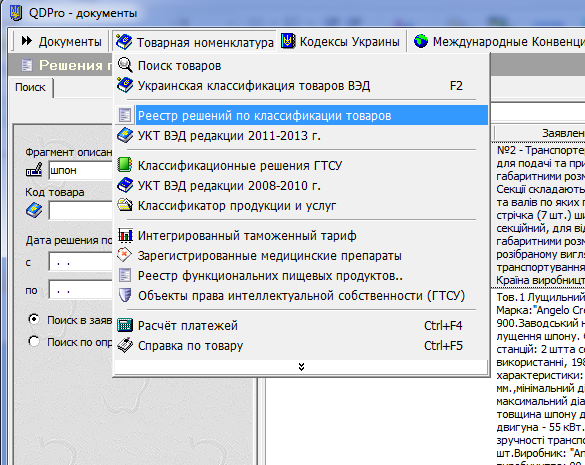The width and height of the screenshot is (585, 465).
Task: Click the double-arrow icon beside Документы
Action: 27,41
